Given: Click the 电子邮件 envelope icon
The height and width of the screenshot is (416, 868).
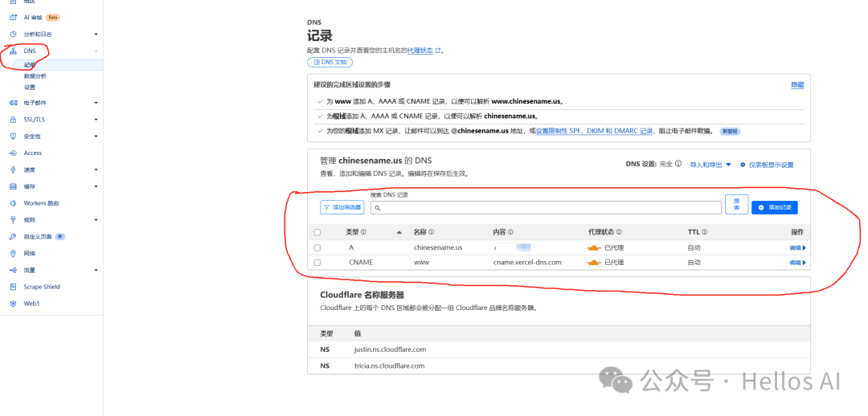Looking at the screenshot, I should click(x=14, y=103).
